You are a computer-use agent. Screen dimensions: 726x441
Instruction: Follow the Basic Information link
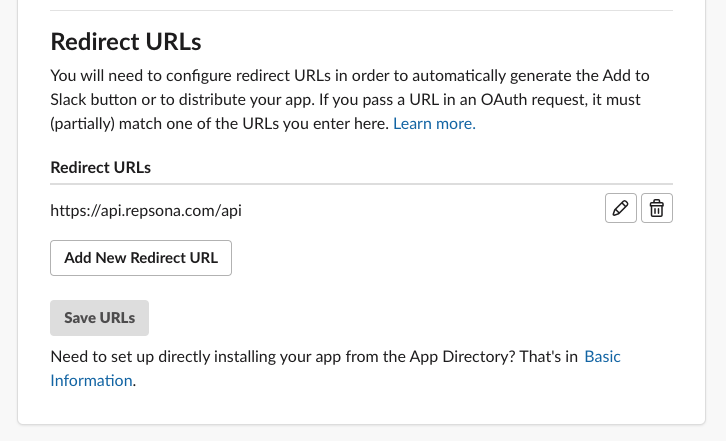click(x=601, y=357)
